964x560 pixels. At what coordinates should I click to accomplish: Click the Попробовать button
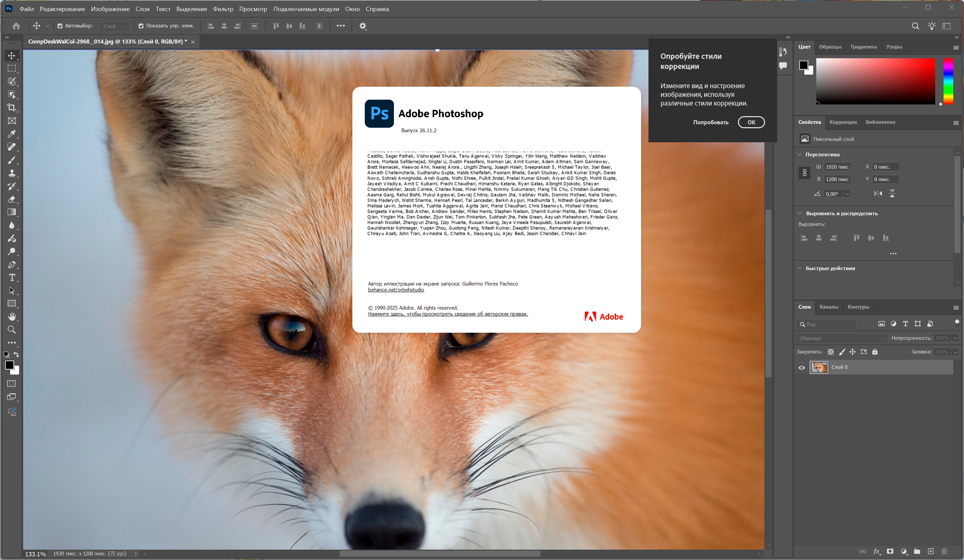(x=711, y=122)
